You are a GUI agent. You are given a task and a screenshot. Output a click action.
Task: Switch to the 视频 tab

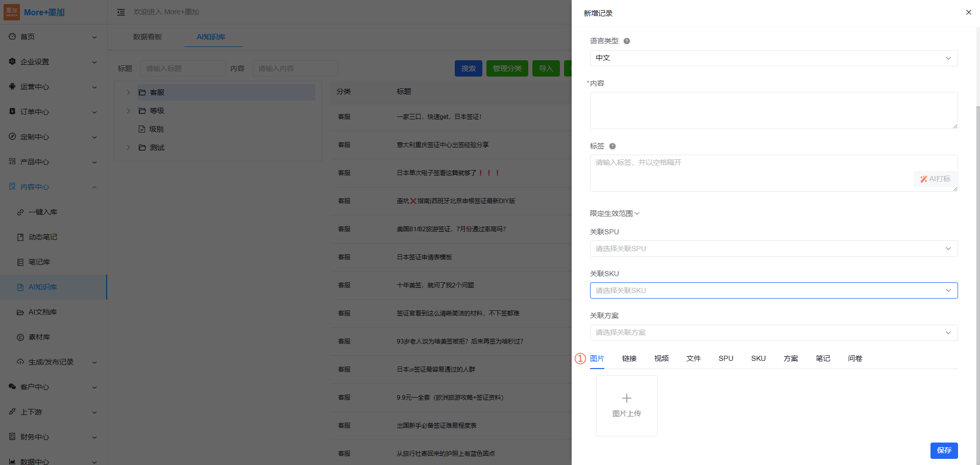pos(661,358)
